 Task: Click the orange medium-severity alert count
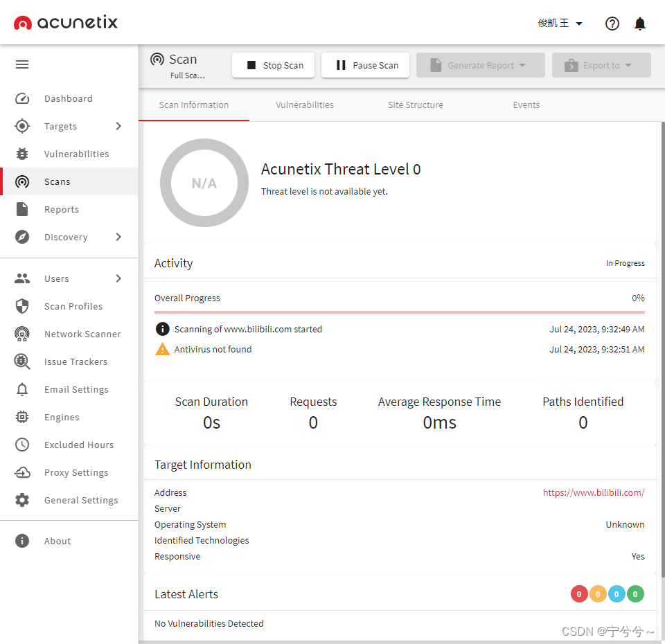(x=598, y=594)
